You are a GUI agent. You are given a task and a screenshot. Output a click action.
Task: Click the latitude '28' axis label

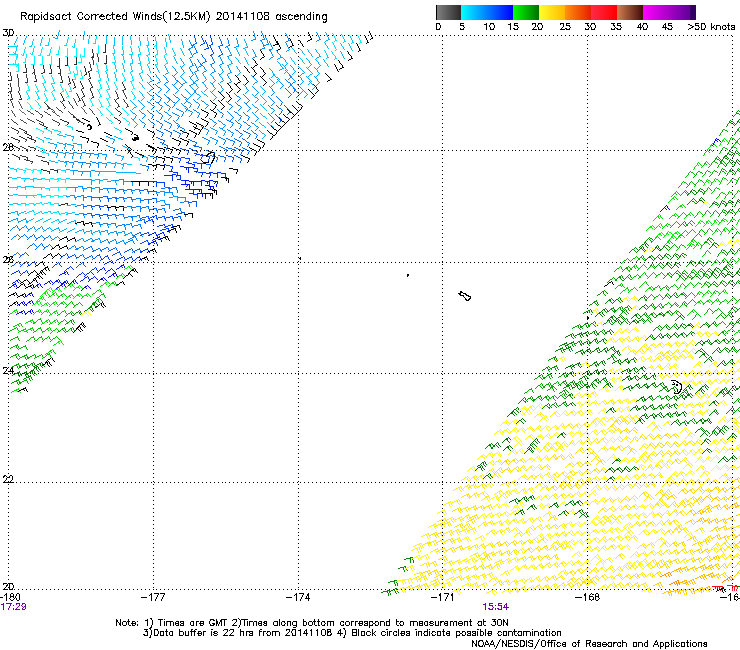[x=8, y=147]
